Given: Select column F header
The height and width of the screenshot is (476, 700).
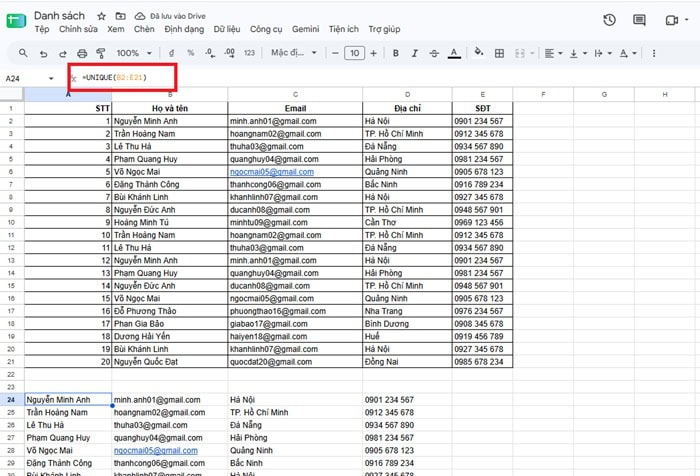Looking at the screenshot, I should 543,94.
